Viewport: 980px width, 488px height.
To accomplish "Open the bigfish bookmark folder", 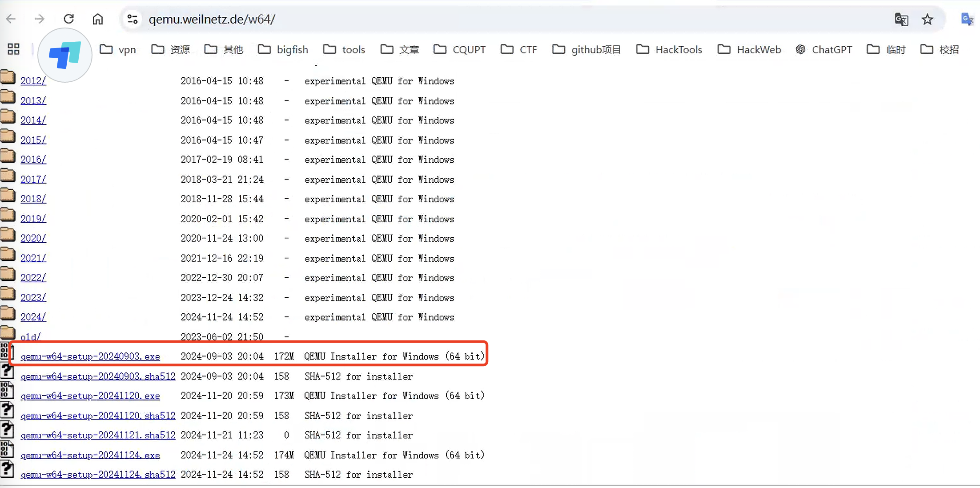I will click(283, 49).
